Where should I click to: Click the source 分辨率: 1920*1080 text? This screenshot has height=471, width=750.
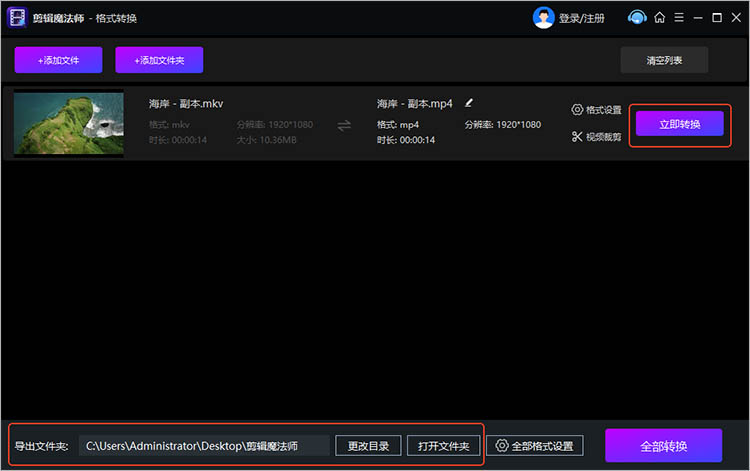tap(275, 125)
